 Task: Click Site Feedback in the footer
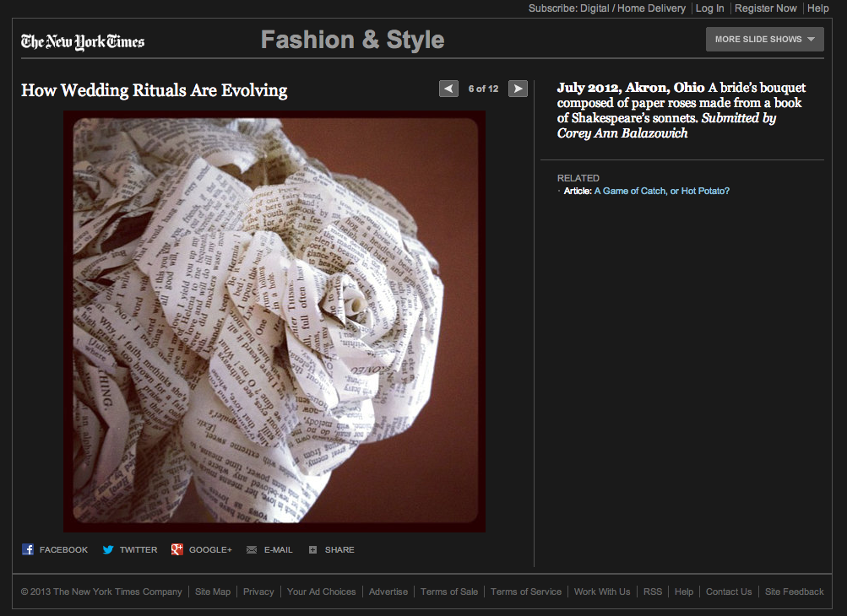tap(794, 592)
